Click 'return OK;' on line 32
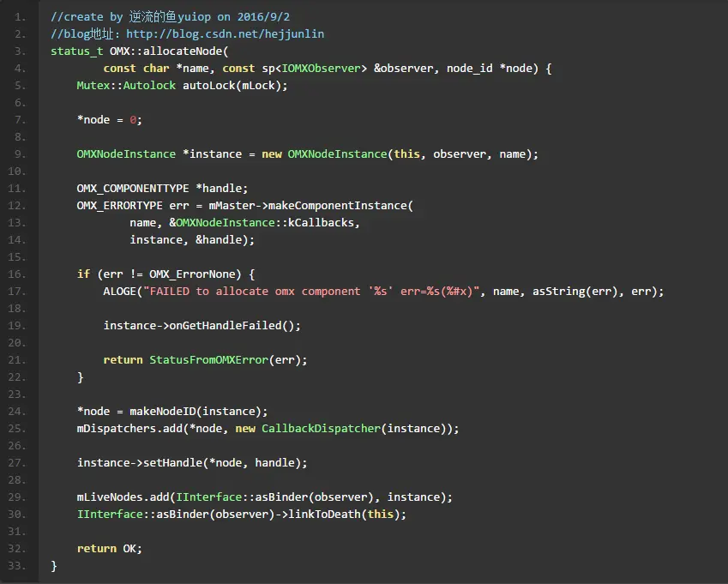 [x=110, y=549]
